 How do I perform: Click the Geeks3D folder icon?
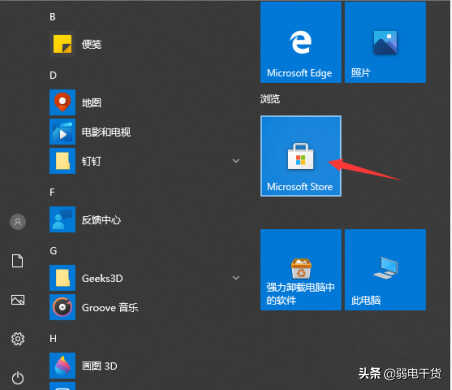[x=63, y=278]
